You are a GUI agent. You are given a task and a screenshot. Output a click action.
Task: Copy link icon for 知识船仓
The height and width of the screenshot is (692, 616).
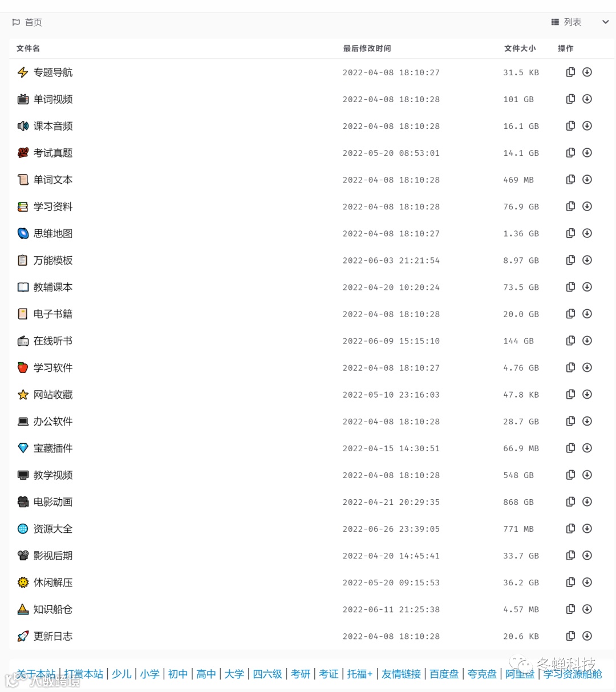pos(570,609)
